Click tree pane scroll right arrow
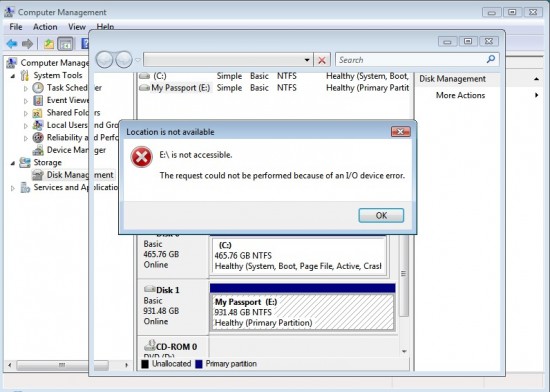Screen dimensions: 550x392 pyautogui.click(x=126, y=365)
